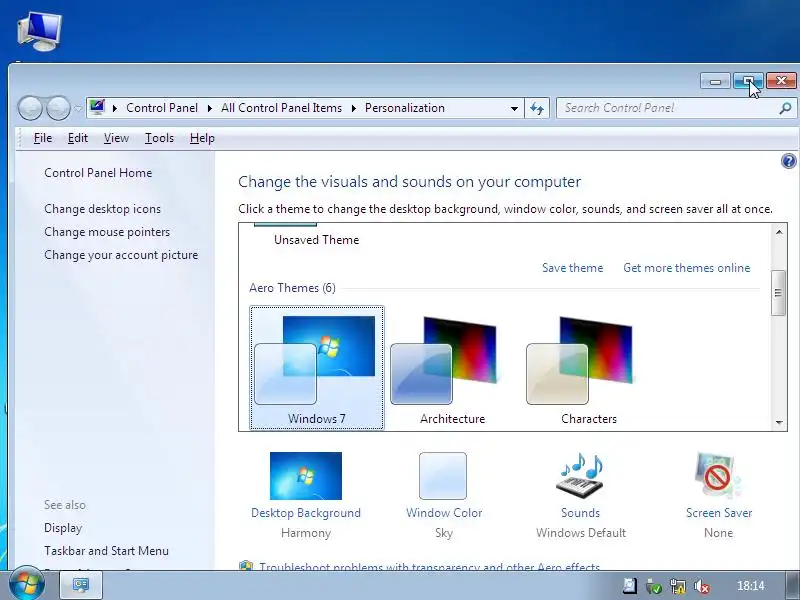Open Desktop Background wallpaper icon

coord(306,476)
